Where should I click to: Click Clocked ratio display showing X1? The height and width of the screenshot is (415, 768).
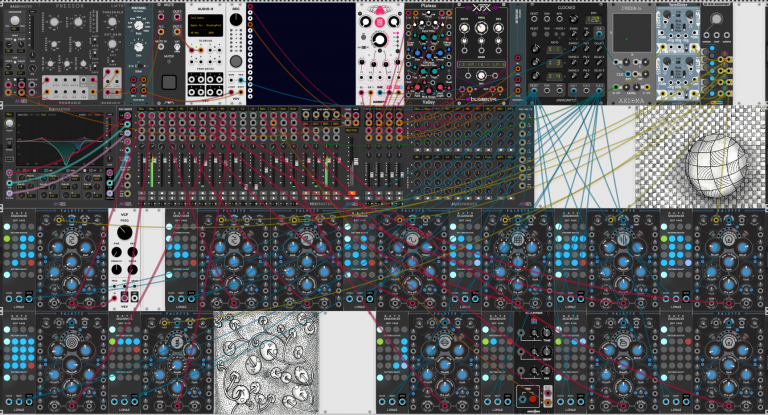click(x=554, y=49)
